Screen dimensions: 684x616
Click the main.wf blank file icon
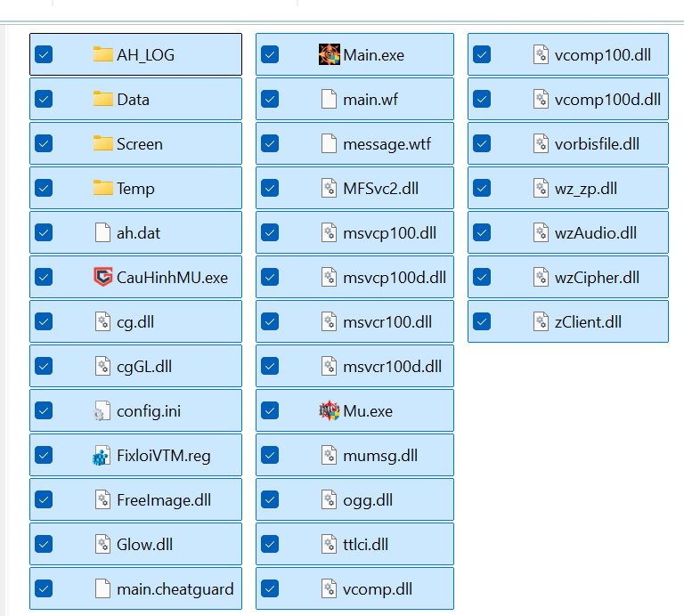[329, 99]
